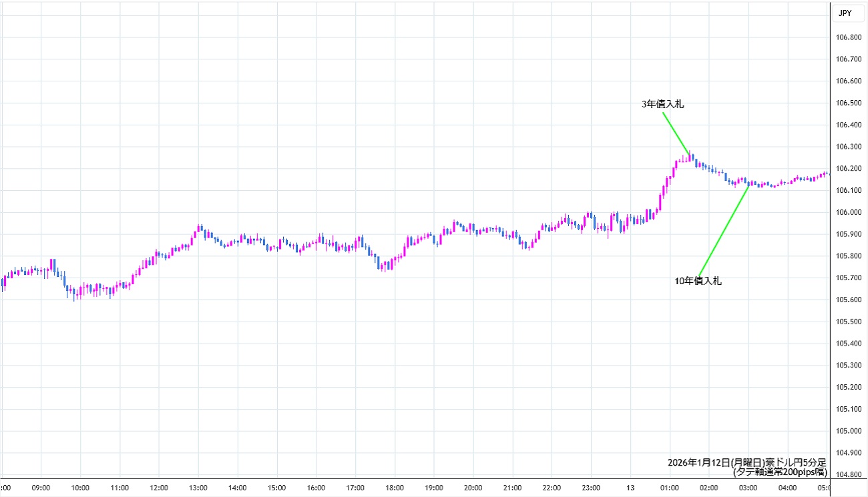Click the 13:00 time axis label
Viewport: 868px width, 497px height.
coord(198,488)
